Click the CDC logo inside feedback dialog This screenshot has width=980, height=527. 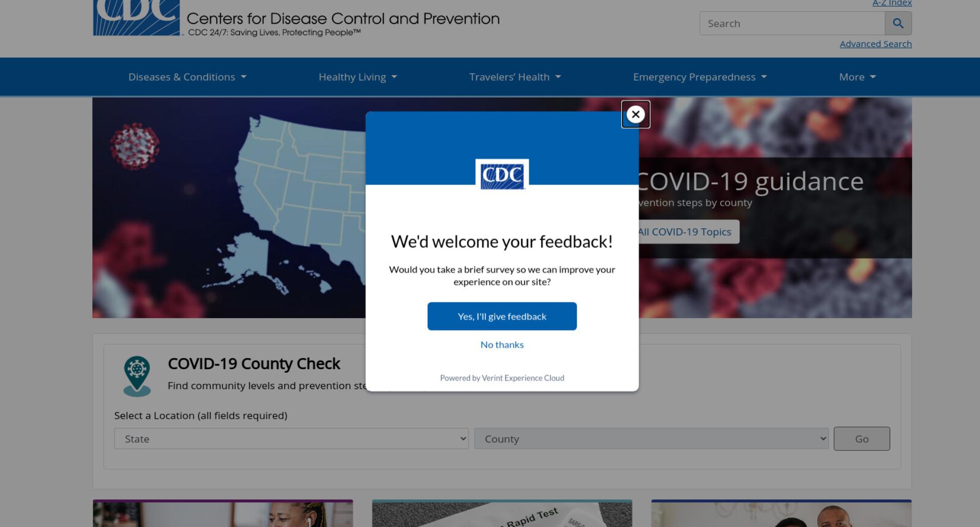click(x=502, y=175)
